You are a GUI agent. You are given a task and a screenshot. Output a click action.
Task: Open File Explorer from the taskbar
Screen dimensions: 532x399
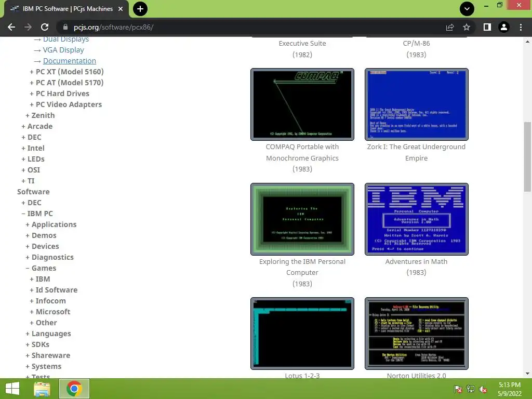[x=42, y=389]
